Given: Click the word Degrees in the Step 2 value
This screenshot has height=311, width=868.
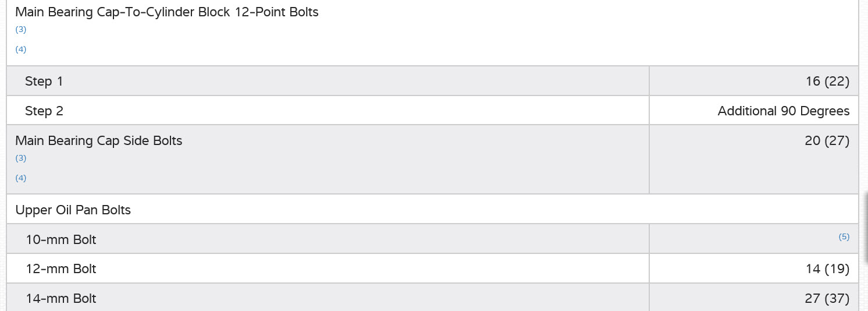Looking at the screenshot, I should 824,111.
